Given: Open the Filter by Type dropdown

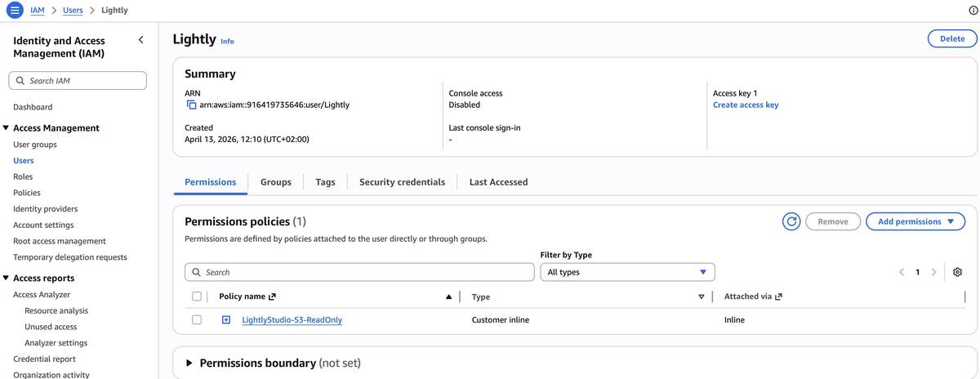Looking at the screenshot, I should tap(627, 272).
